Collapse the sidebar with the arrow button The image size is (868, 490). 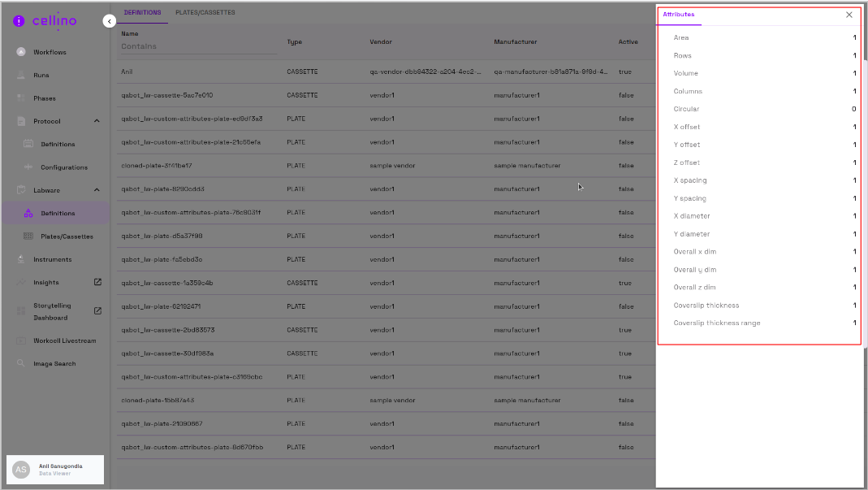[110, 21]
